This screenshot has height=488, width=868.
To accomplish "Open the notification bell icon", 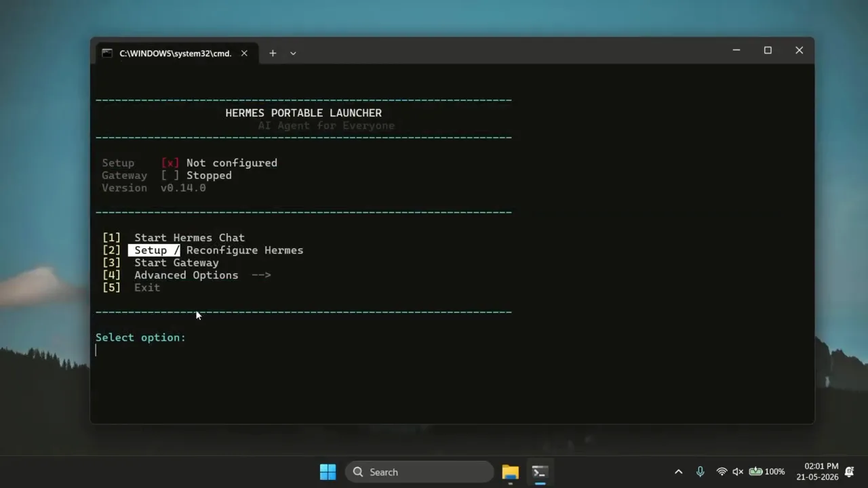I will (x=849, y=472).
